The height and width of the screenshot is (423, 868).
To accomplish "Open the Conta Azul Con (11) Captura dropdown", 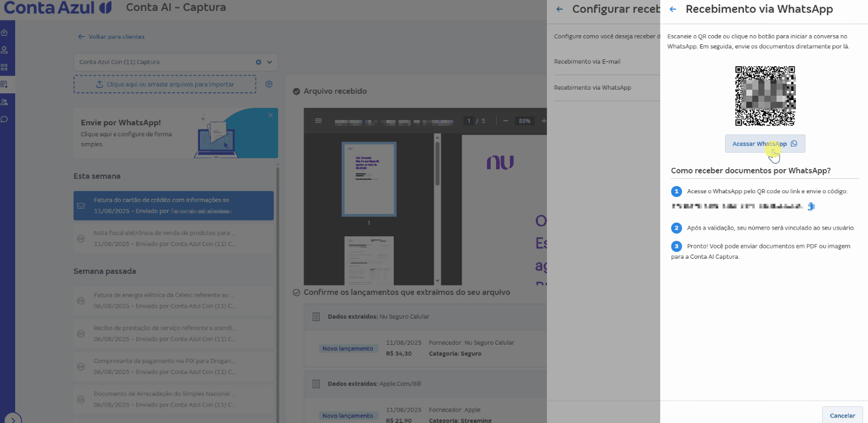I will tap(268, 62).
